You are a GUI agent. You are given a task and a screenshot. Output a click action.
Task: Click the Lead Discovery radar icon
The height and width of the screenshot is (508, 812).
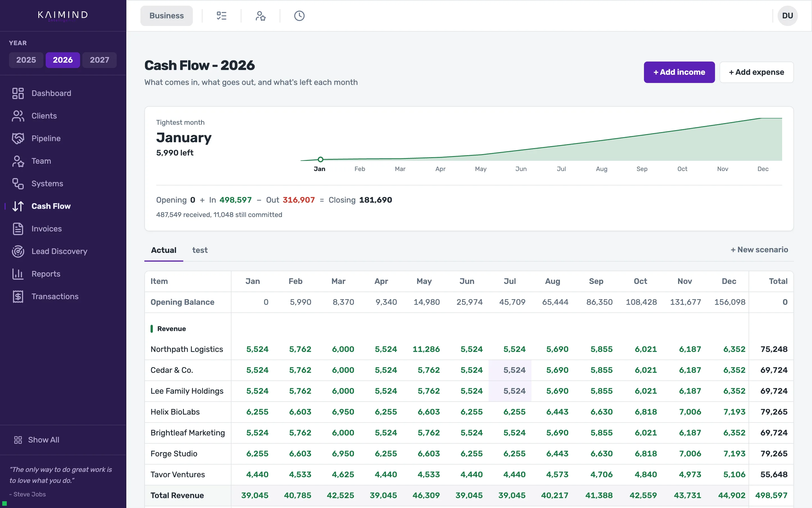point(18,251)
